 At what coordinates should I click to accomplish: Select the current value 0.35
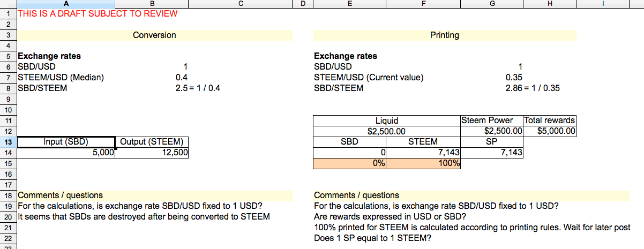[x=514, y=77]
